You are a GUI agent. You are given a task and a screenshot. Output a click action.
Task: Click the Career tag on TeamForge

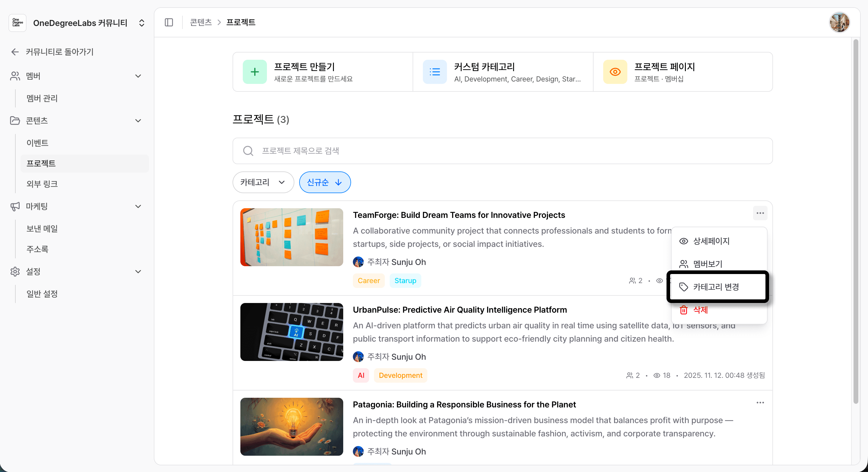pos(369,280)
